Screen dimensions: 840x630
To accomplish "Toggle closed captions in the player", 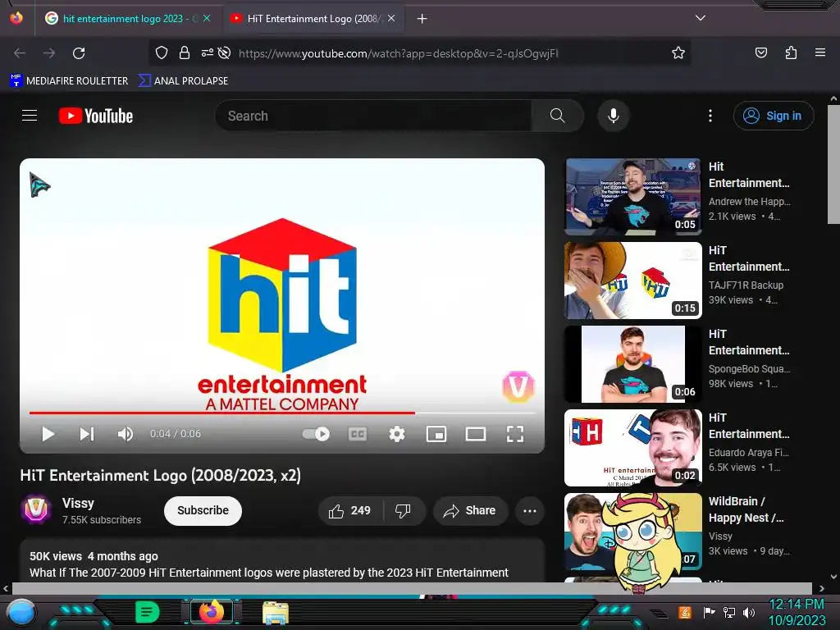I will click(358, 434).
